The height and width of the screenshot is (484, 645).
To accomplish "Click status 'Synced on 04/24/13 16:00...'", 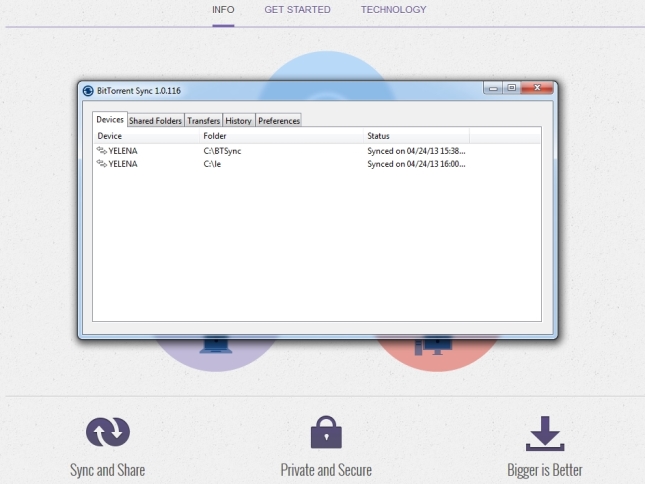I will coord(416,164).
